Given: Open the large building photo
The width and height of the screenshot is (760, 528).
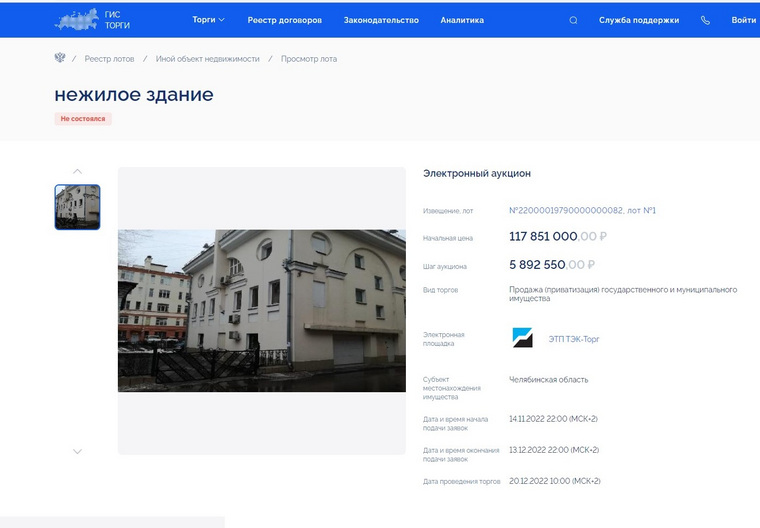Looking at the screenshot, I should [x=262, y=311].
